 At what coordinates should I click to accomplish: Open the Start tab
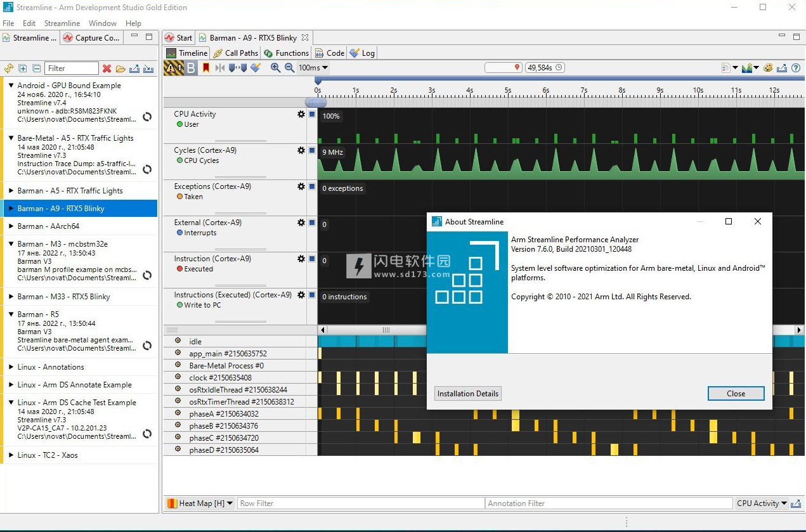(179, 38)
